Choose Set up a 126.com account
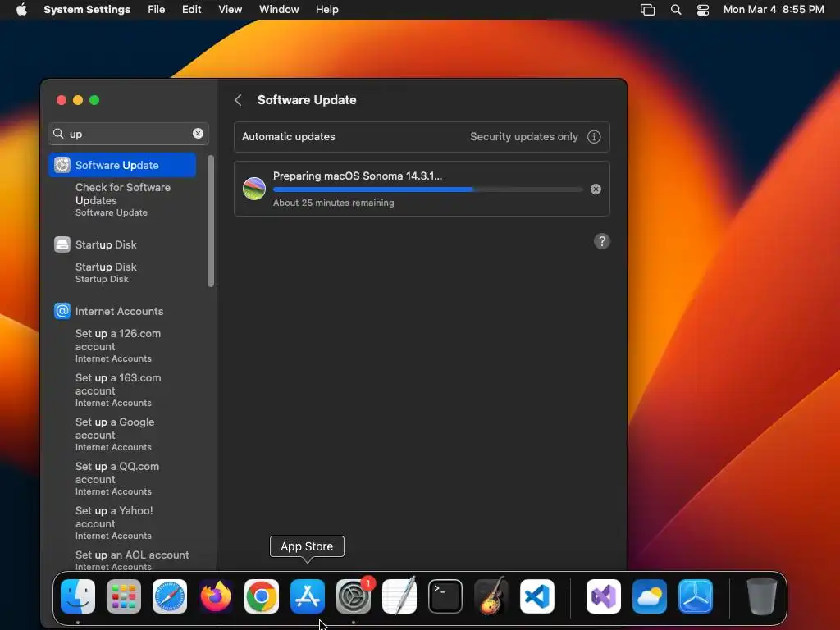The height and width of the screenshot is (630, 840). click(x=118, y=345)
